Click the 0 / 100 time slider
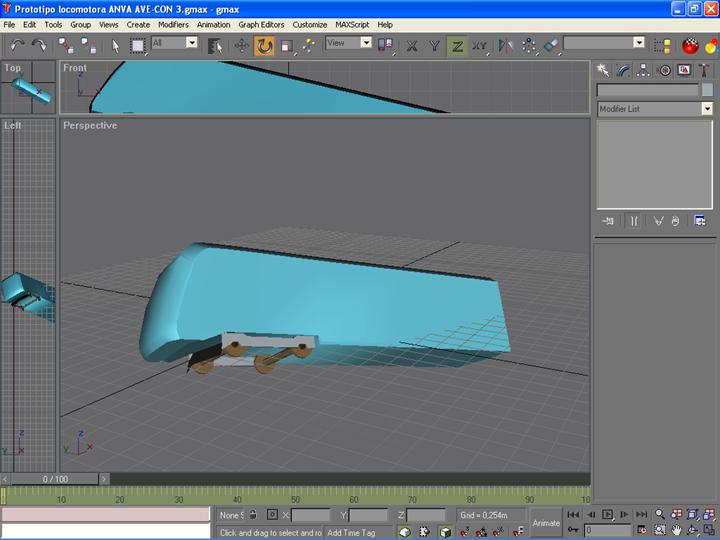This screenshot has height=540, width=720. (56, 480)
